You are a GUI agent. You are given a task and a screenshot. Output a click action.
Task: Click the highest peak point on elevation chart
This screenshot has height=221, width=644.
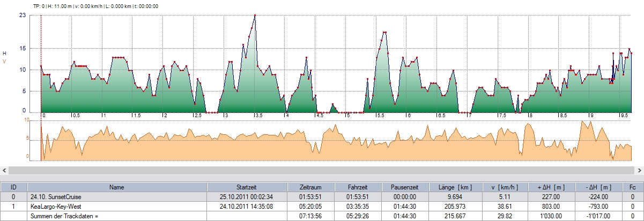(255, 16)
